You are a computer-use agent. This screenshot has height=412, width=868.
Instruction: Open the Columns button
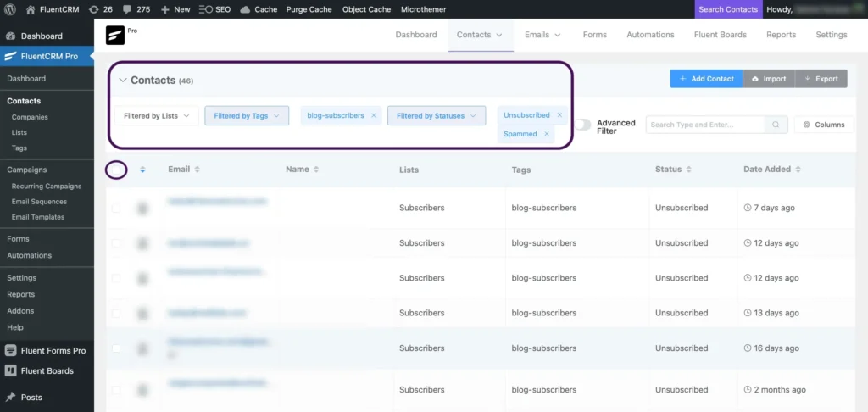[x=824, y=125]
